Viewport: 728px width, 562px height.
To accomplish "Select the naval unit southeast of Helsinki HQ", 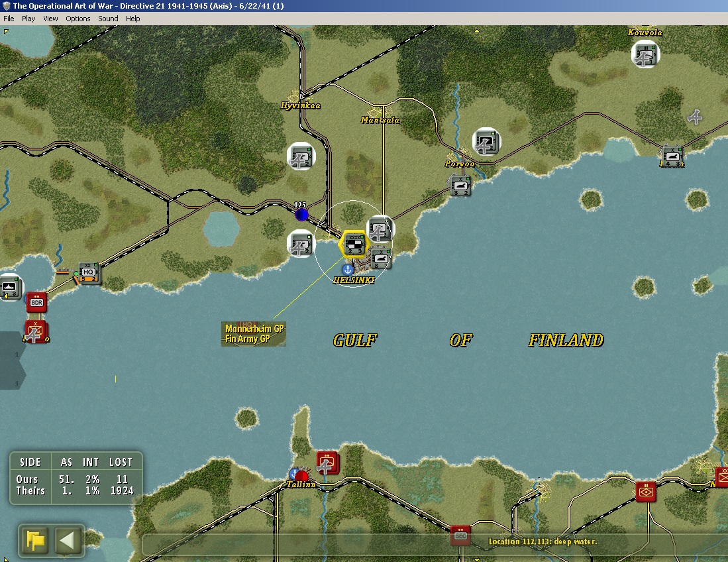I will pyautogui.click(x=381, y=258).
